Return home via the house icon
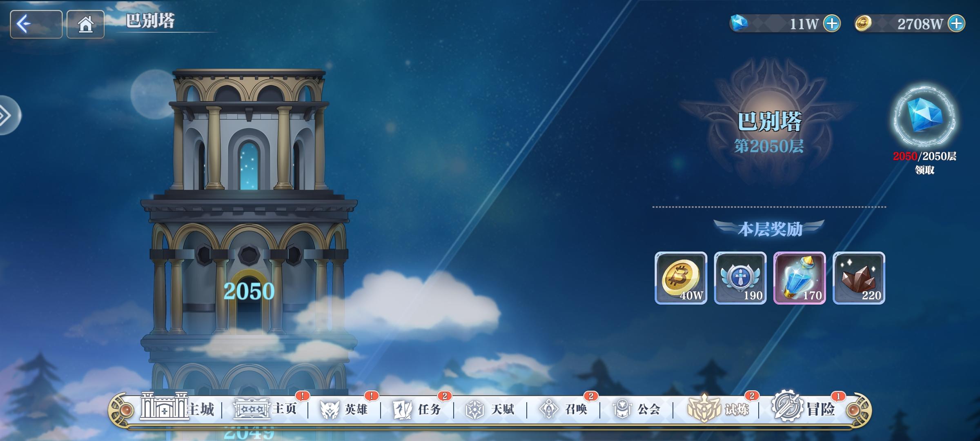 coord(85,24)
